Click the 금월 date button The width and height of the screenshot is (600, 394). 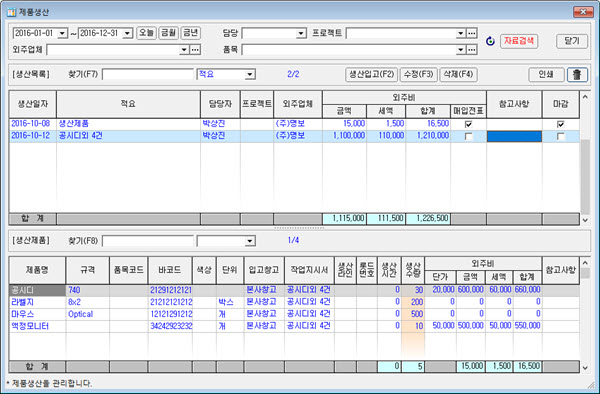point(168,33)
